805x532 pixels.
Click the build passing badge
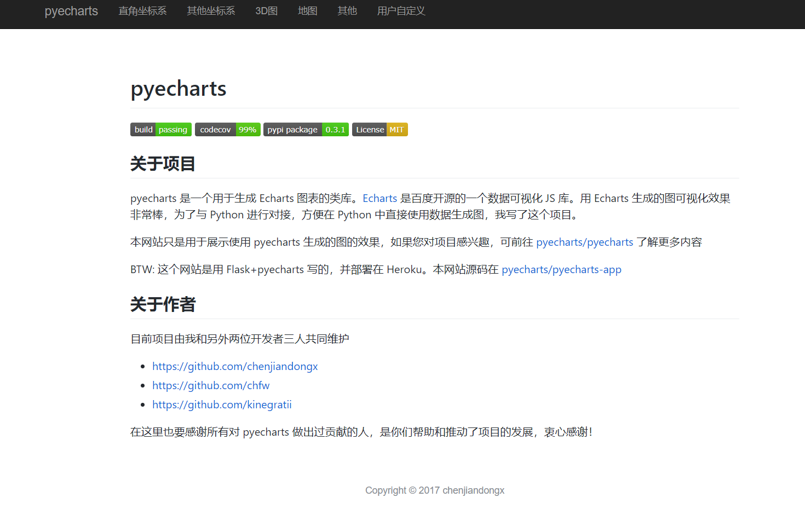click(161, 130)
